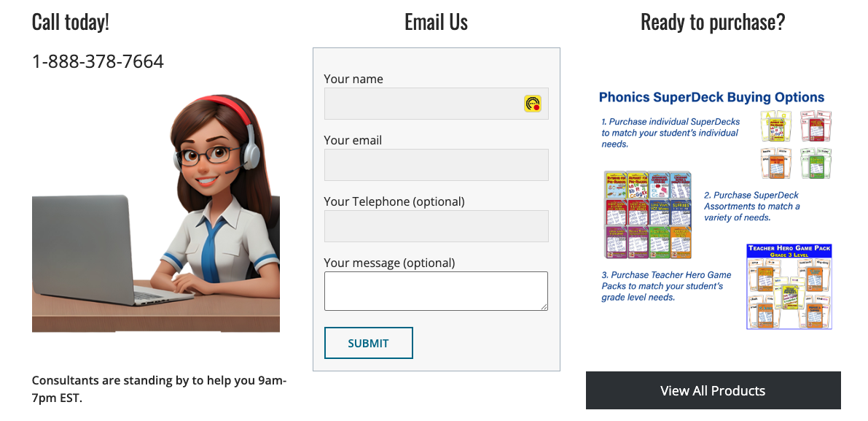Image resolution: width=868 pixels, height=421 pixels.
Task: Open View All Products button
Action: coord(713,390)
